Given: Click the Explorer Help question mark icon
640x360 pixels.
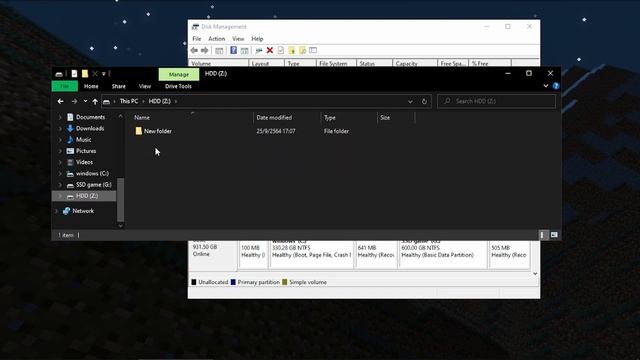Looking at the screenshot, I should click(556, 86).
